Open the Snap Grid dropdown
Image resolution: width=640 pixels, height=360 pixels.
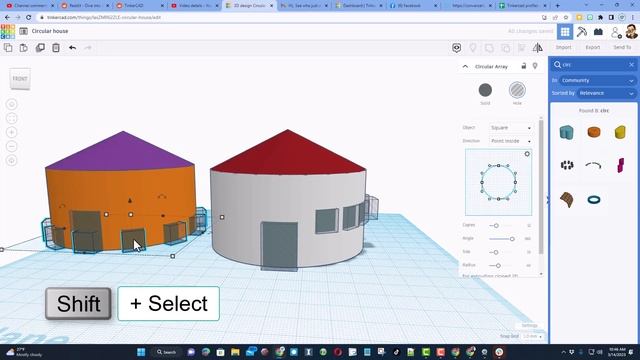pyautogui.click(x=533, y=336)
